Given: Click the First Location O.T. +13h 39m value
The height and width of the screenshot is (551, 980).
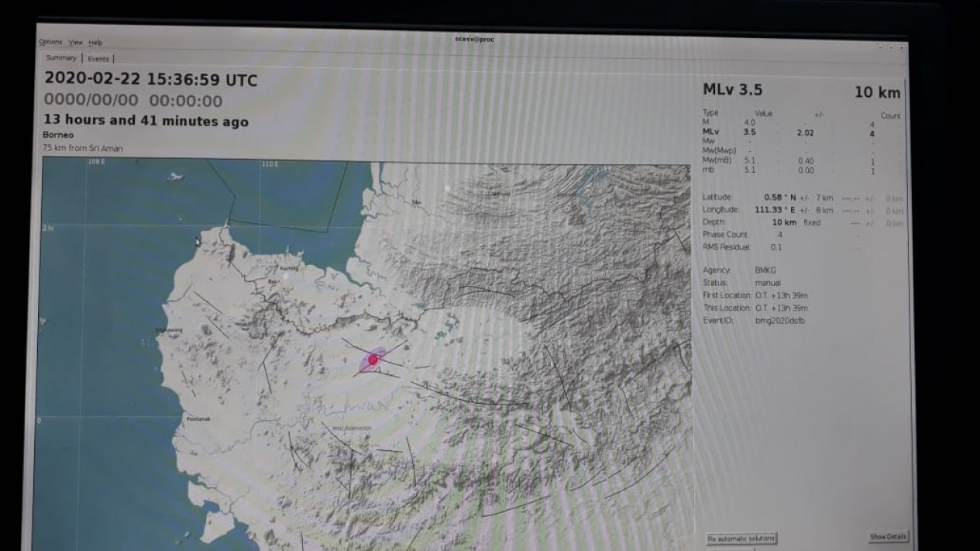Looking at the screenshot, I should [781, 295].
